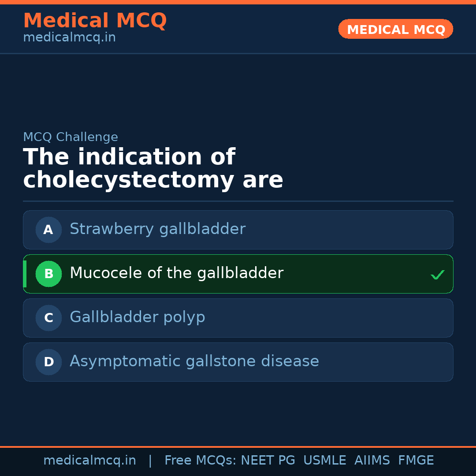Click the Medical MCQ header title
This screenshot has height=476, width=476.
tap(95, 21)
